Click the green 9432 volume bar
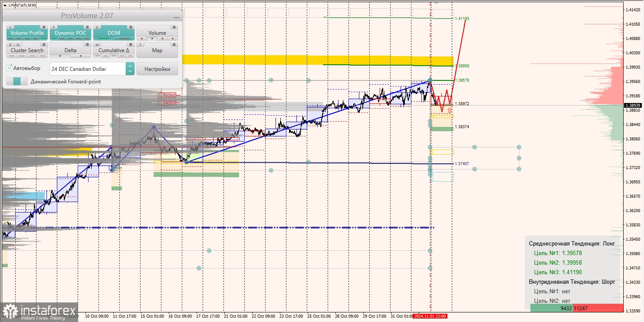 [x=551, y=308]
